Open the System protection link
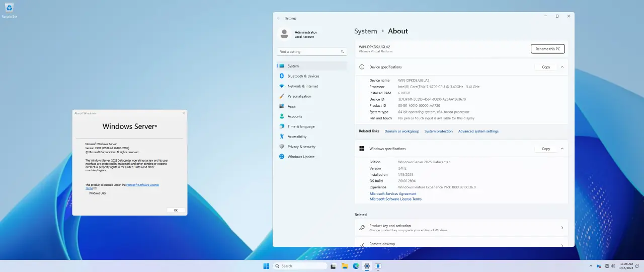The height and width of the screenshot is (272, 644). coord(438,131)
